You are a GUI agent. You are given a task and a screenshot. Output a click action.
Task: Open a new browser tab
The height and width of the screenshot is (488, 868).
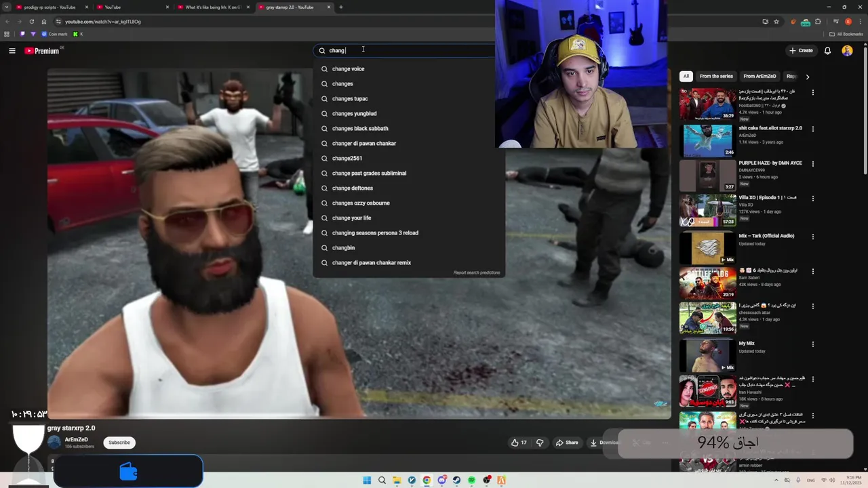(341, 7)
